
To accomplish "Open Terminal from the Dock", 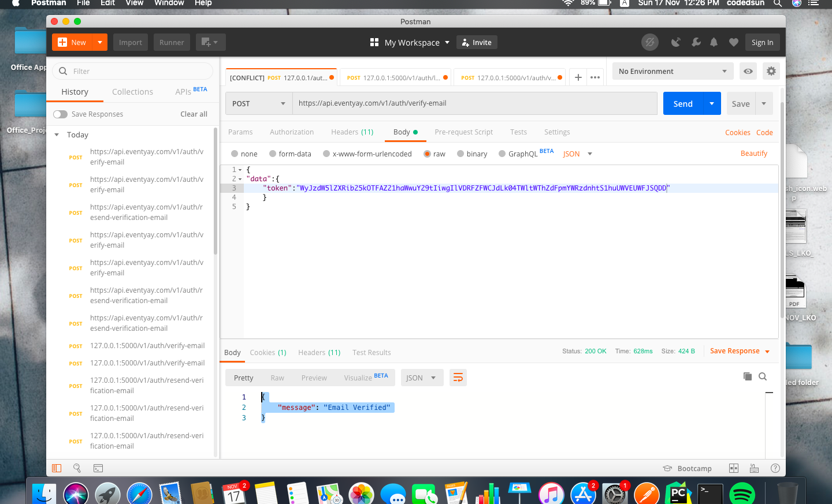I will [x=710, y=494].
